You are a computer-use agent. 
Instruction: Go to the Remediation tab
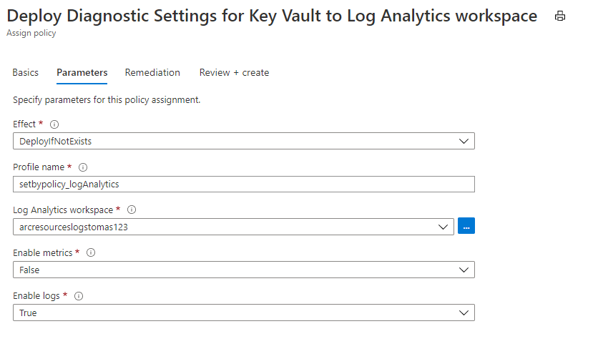pos(152,72)
